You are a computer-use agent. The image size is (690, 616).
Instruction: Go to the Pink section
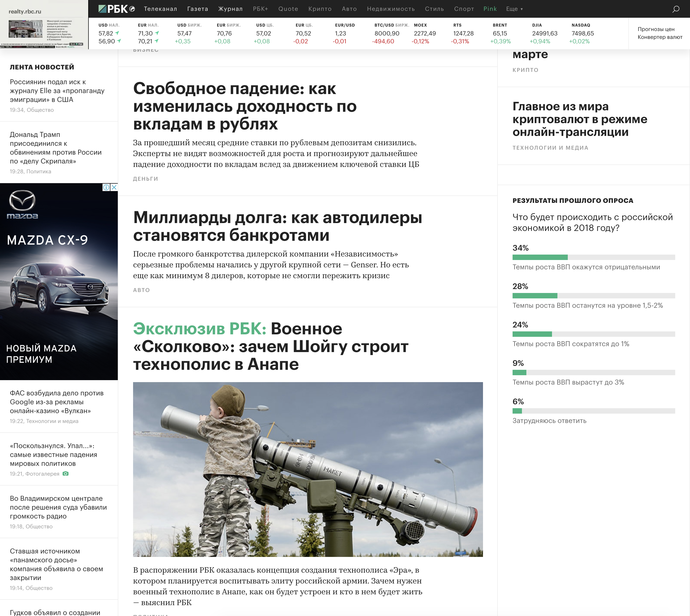[x=490, y=9]
